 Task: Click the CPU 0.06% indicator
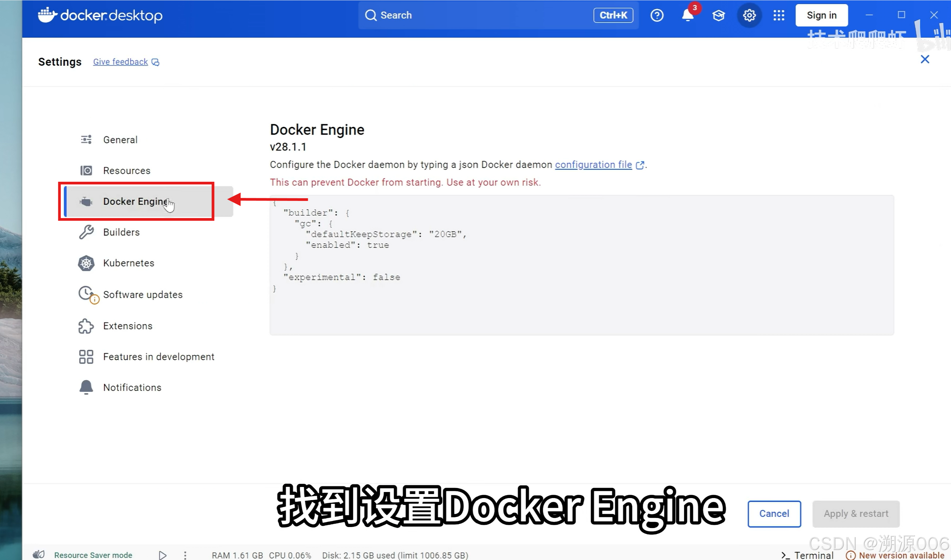[x=290, y=555]
